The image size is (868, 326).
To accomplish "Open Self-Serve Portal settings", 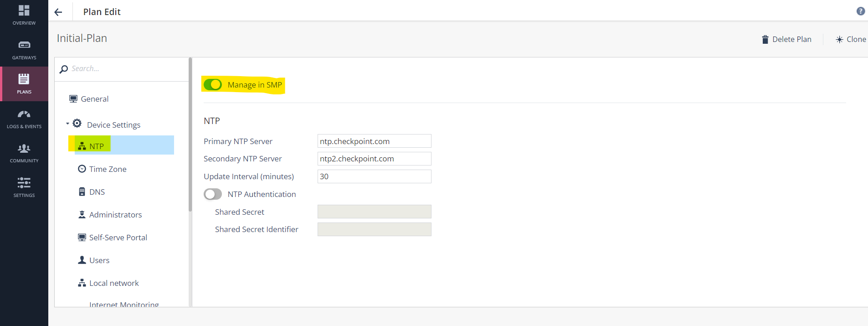I will pos(118,238).
